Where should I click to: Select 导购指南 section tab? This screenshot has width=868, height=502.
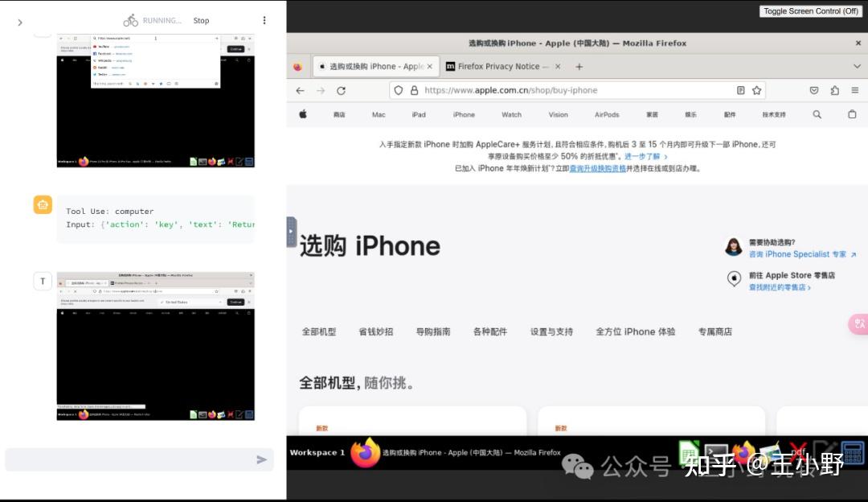tap(433, 331)
